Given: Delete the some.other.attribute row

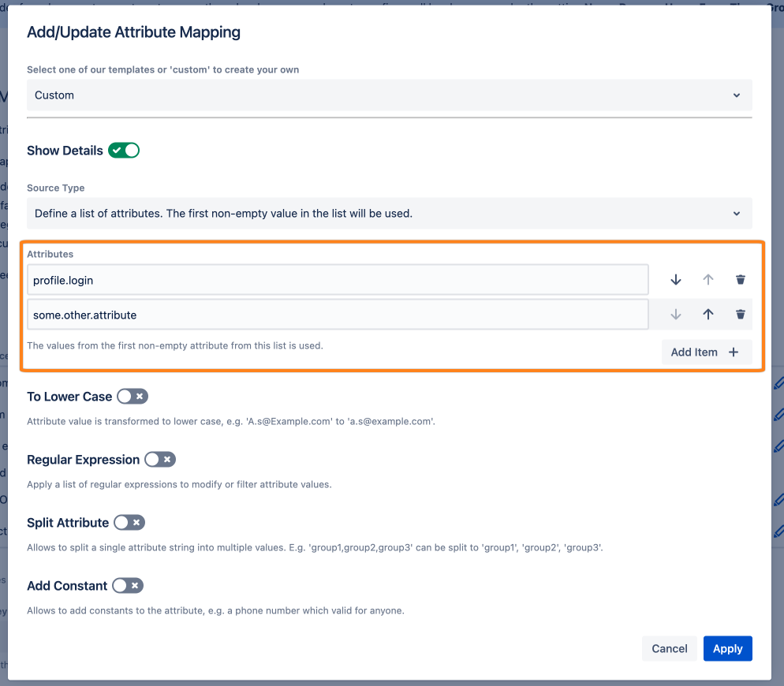Looking at the screenshot, I should tap(741, 315).
